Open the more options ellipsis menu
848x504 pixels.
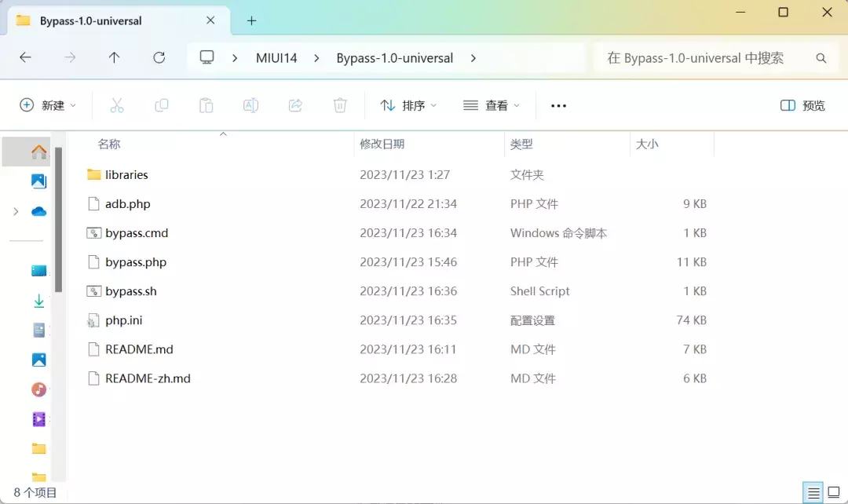coord(559,106)
